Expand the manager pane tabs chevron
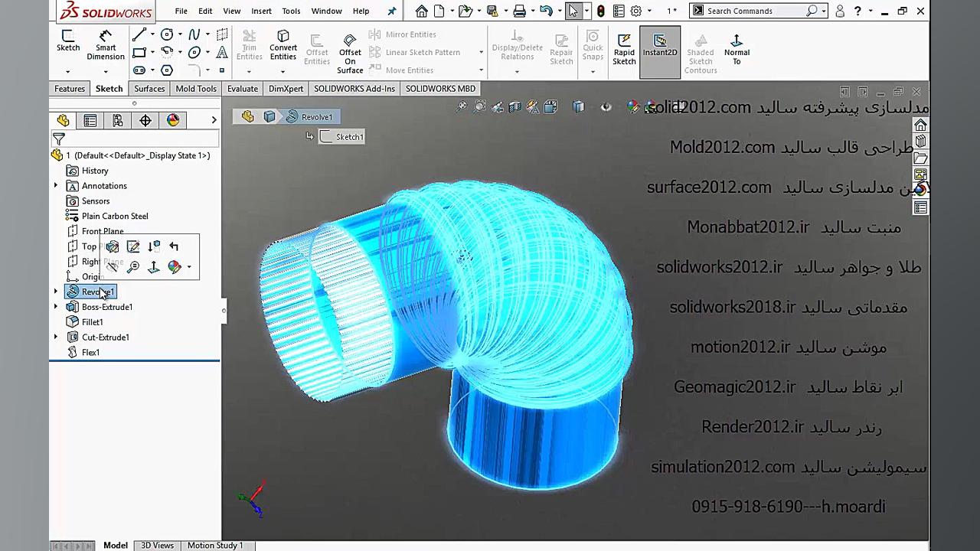The height and width of the screenshot is (551, 980). pos(214,120)
